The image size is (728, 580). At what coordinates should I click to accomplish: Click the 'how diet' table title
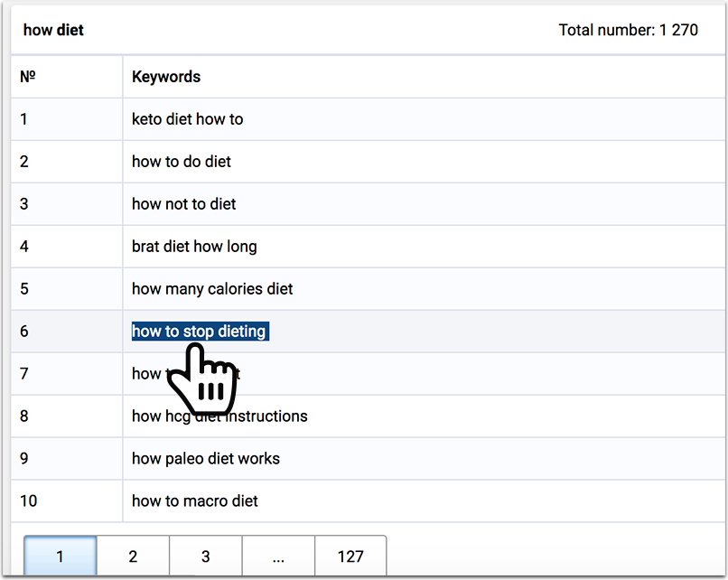[53, 30]
